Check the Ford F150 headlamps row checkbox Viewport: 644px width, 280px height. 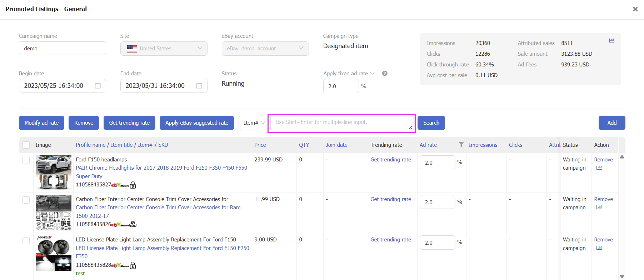point(26,160)
